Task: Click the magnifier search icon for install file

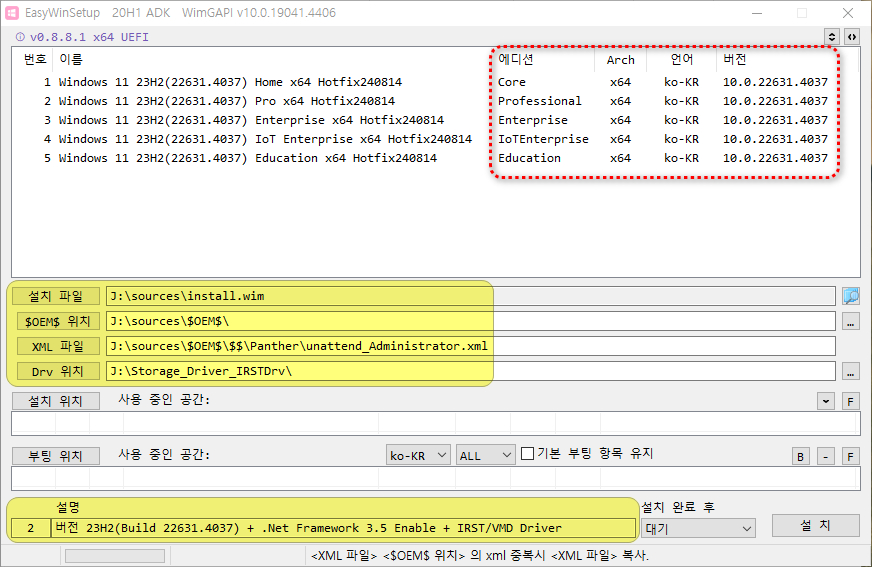Action: pyautogui.click(x=851, y=296)
